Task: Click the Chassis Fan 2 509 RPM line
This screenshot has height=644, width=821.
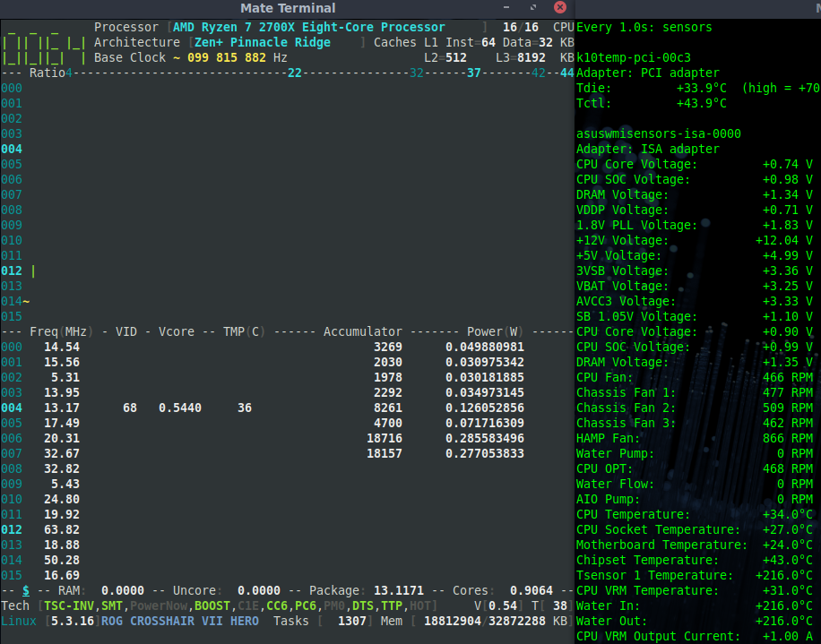Action: point(695,408)
